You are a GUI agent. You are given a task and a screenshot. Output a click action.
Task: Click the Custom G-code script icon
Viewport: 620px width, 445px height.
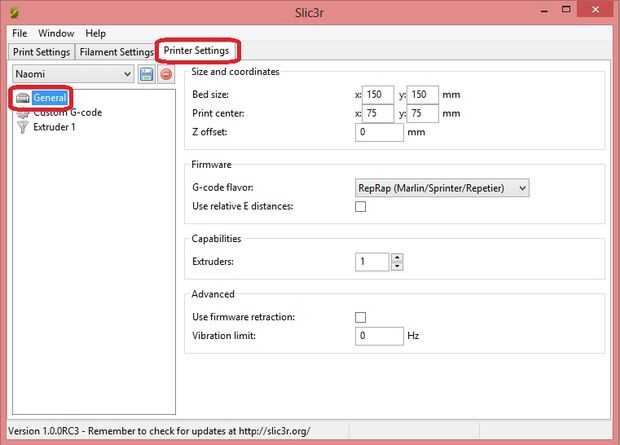coord(23,114)
